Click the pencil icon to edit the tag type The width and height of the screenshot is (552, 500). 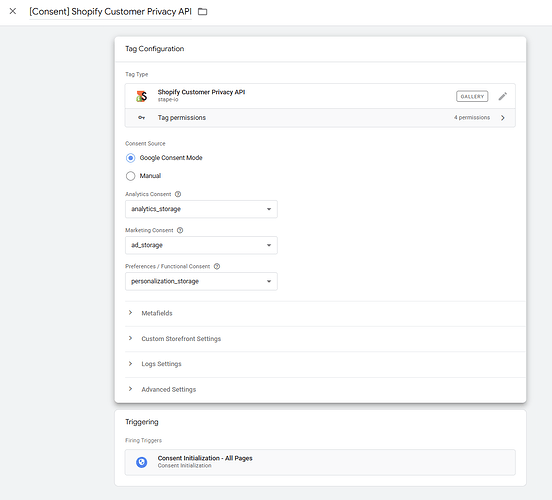[503, 96]
